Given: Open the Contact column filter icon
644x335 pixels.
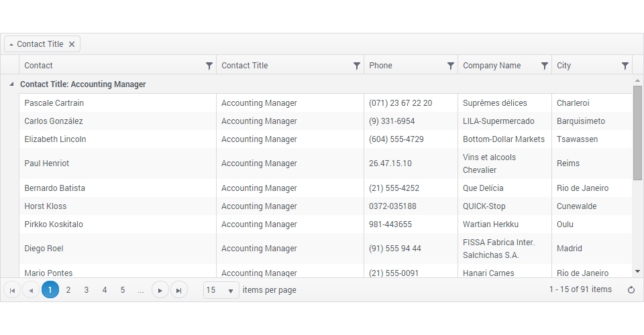Looking at the screenshot, I should (209, 66).
